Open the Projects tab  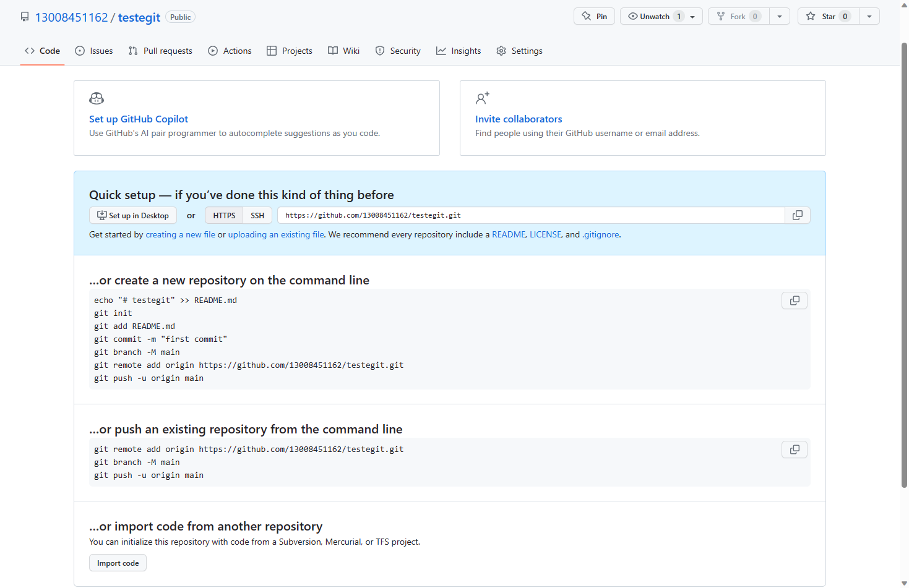(x=290, y=51)
